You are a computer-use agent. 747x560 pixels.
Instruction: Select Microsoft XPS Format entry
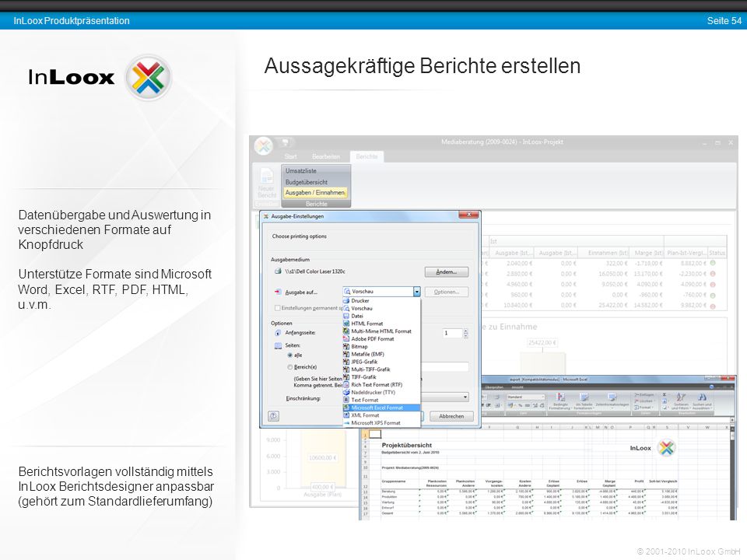click(381, 422)
